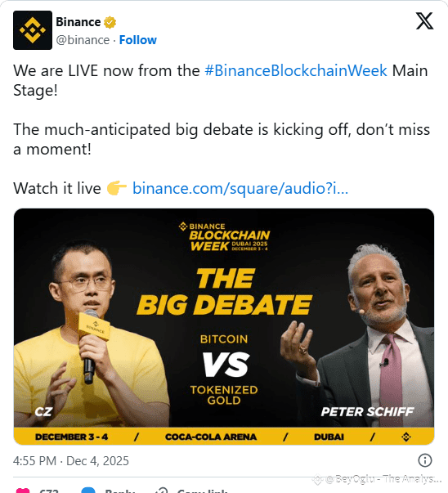This screenshot has width=448, height=493.
Task: Click the Copy link chain icon
Action: (x=162, y=491)
